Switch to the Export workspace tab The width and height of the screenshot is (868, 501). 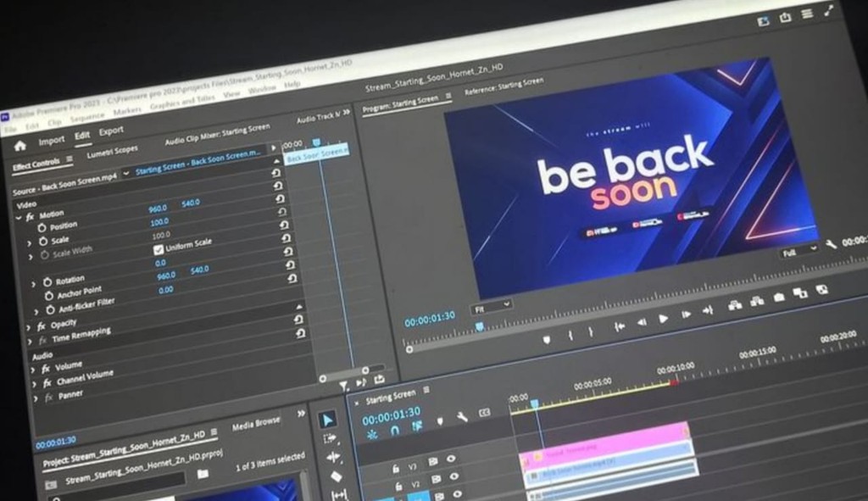click(111, 131)
